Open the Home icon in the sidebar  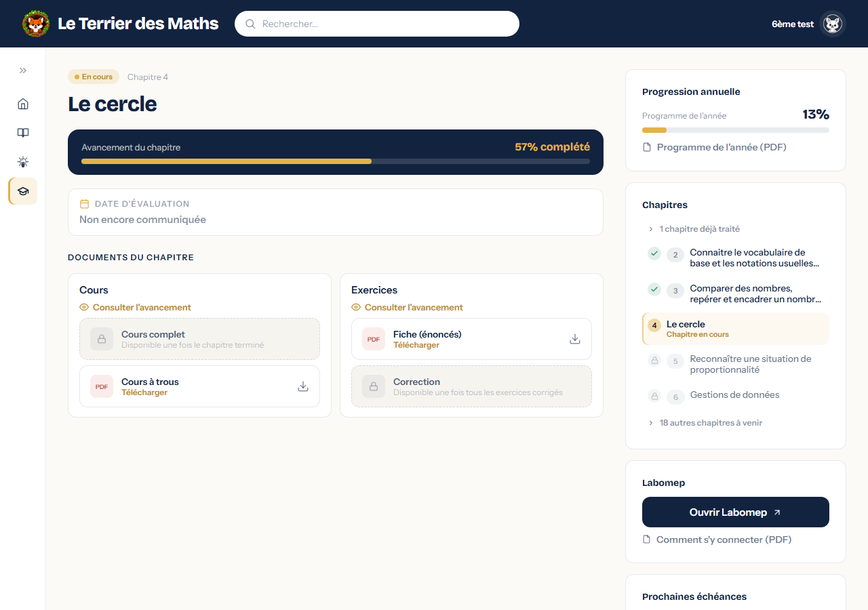tap(23, 104)
